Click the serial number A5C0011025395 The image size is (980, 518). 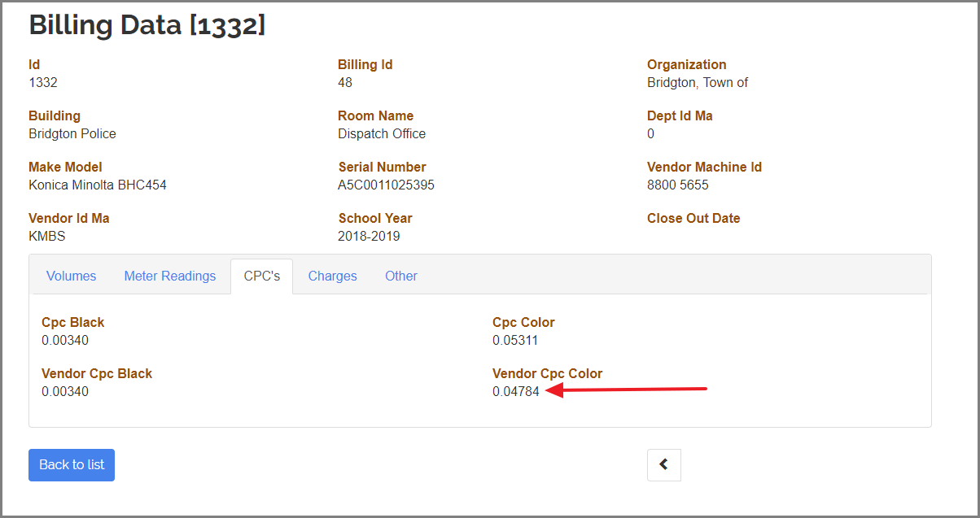coord(386,185)
